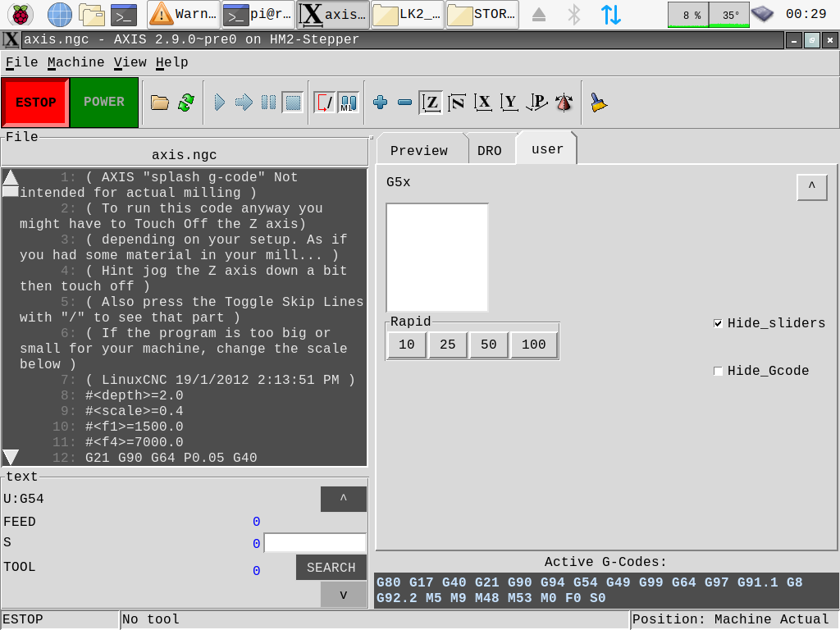Click the ^ button in the G5x panel
The width and height of the screenshot is (840, 630).
click(811, 187)
